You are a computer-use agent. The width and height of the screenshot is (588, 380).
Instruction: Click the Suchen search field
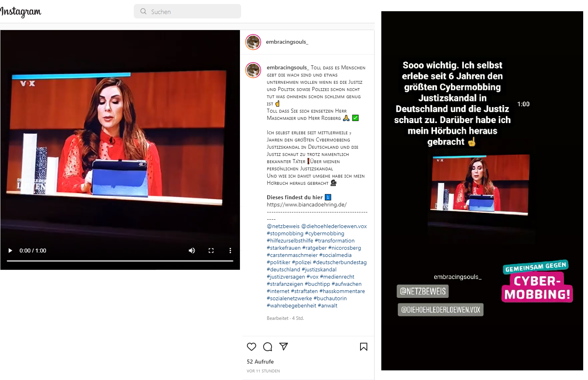(x=187, y=12)
